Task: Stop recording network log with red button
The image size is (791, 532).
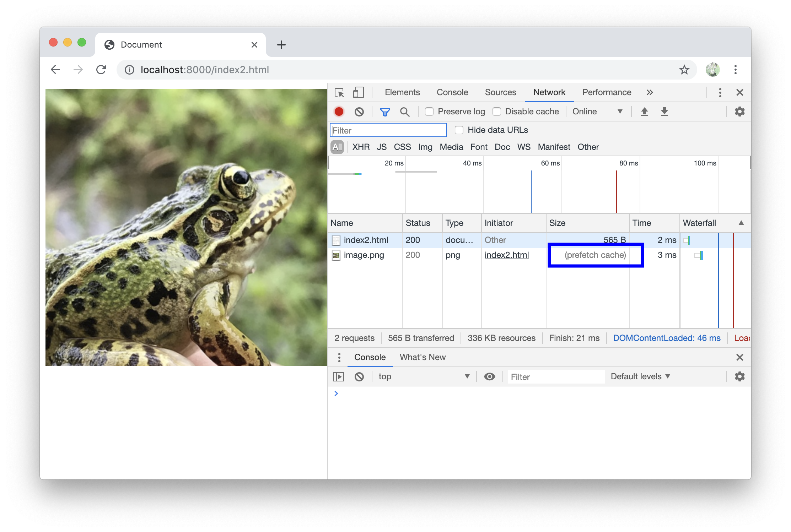Action: pyautogui.click(x=339, y=112)
